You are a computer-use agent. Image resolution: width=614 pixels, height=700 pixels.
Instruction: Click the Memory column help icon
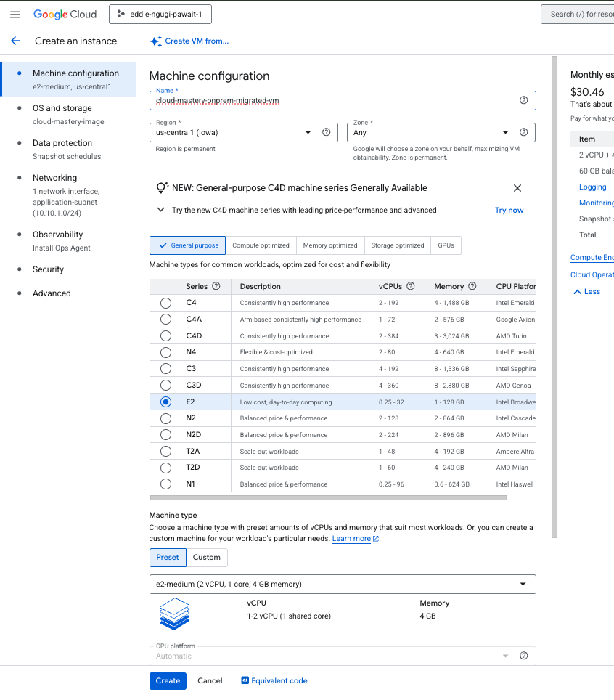click(x=472, y=286)
